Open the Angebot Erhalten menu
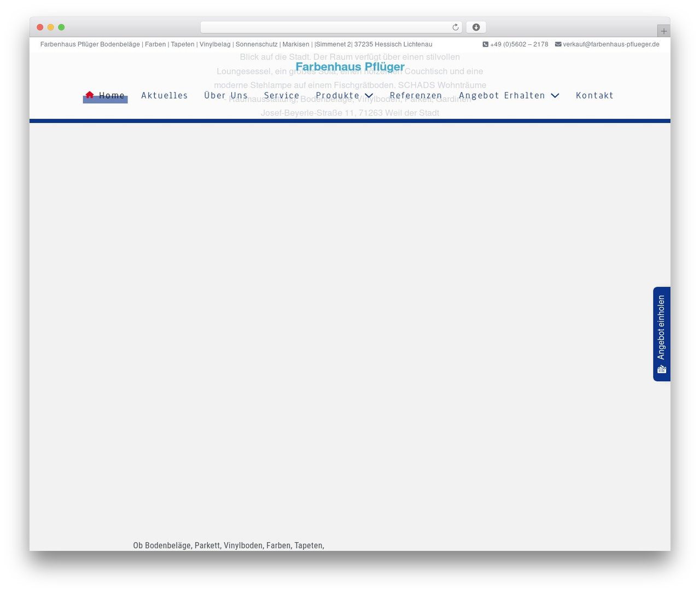Screen dimensions: 700x593 [x=502, y=96]
